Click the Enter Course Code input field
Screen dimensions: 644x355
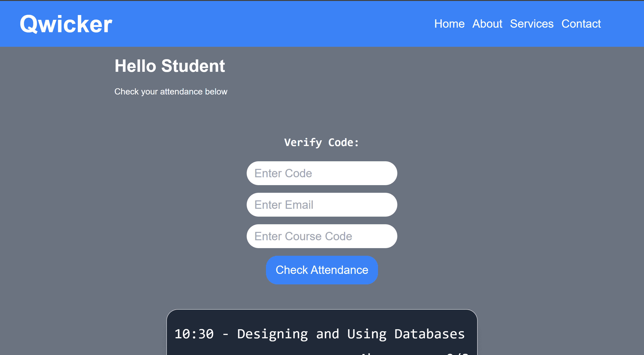coord(322,236)
